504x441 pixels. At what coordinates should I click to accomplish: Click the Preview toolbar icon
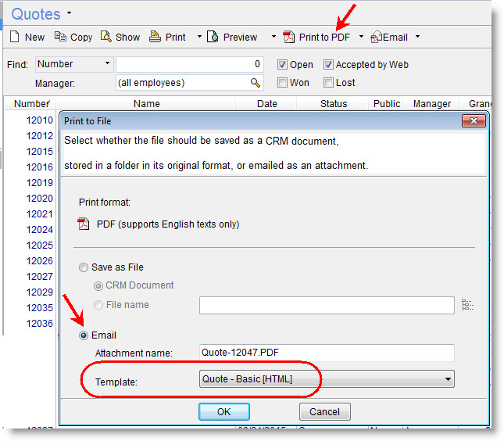click(x=213, y=37)
